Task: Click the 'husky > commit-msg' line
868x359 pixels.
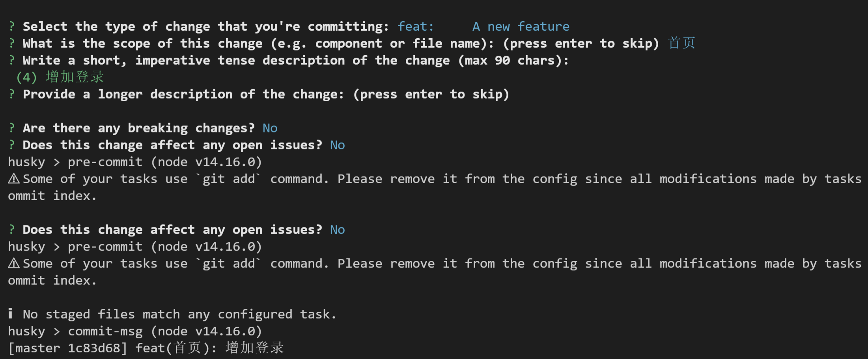Action: [x=135, y=331]
